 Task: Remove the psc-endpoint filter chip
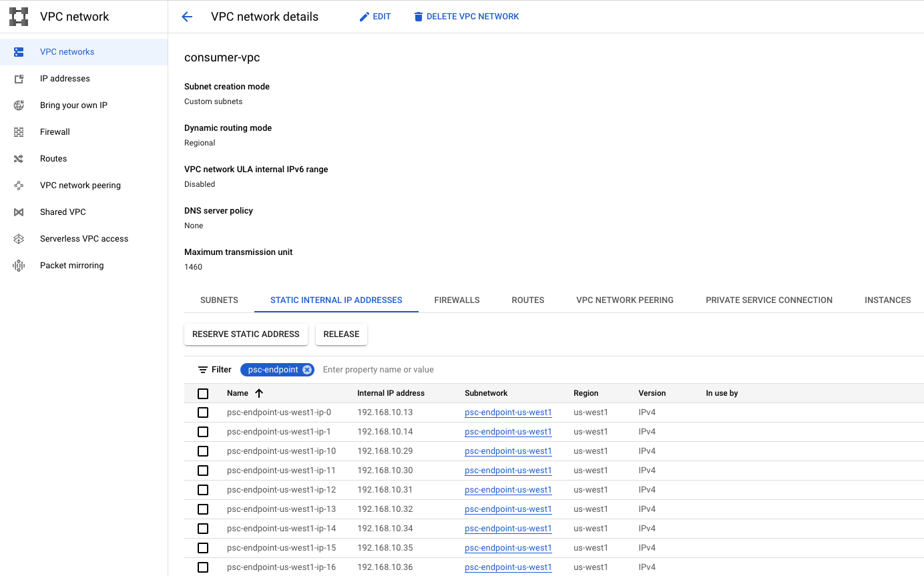click(306, 370)
